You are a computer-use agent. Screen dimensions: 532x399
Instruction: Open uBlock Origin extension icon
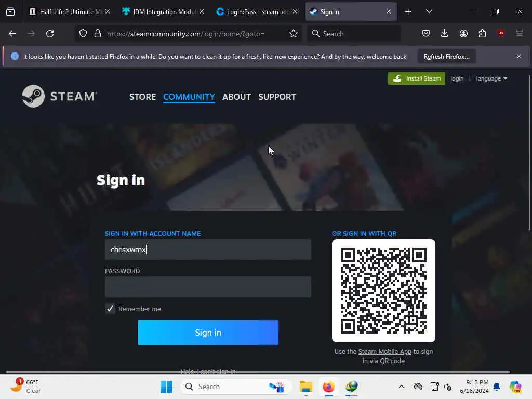pos(501,33)
